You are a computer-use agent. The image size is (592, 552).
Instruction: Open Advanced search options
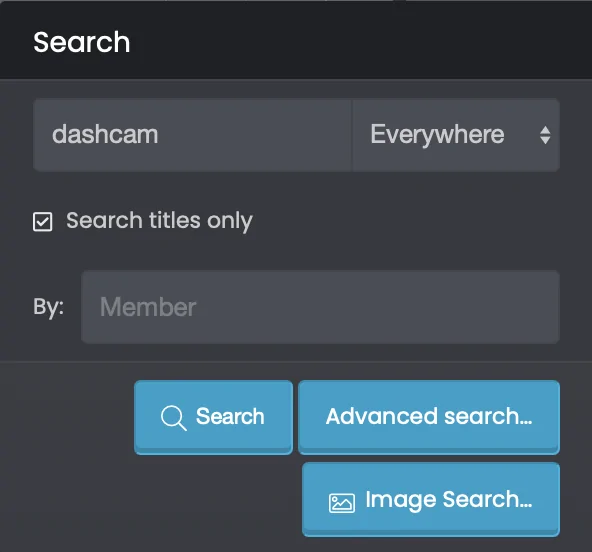[429, 417]
